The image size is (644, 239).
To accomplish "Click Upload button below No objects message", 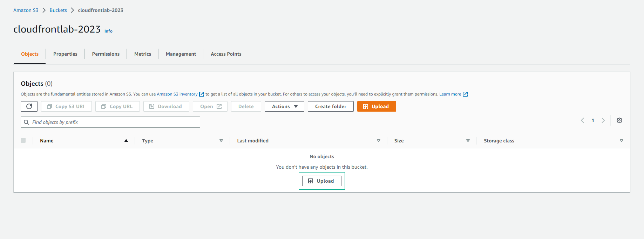I will pyautogui.click(x=322, y=181).
